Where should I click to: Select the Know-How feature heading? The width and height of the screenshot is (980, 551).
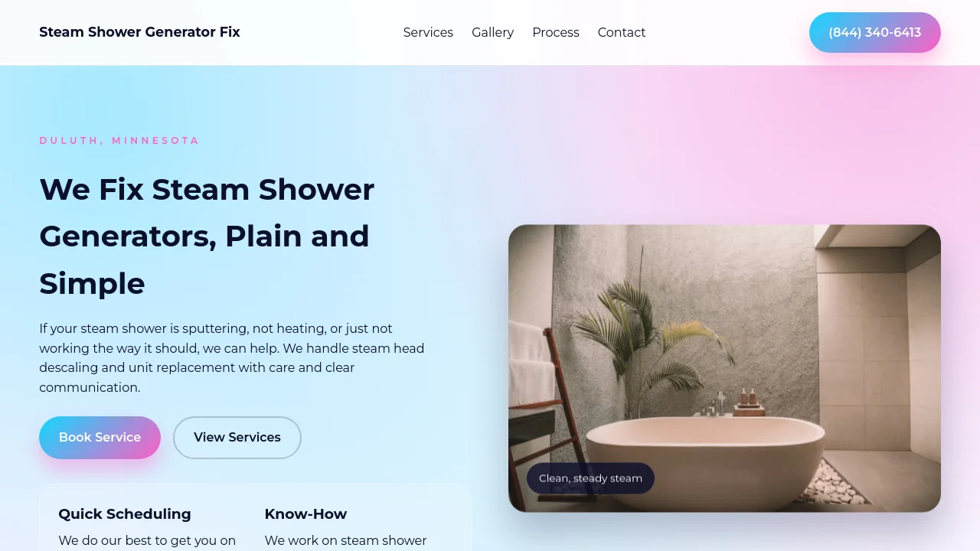tap(305, 514)
